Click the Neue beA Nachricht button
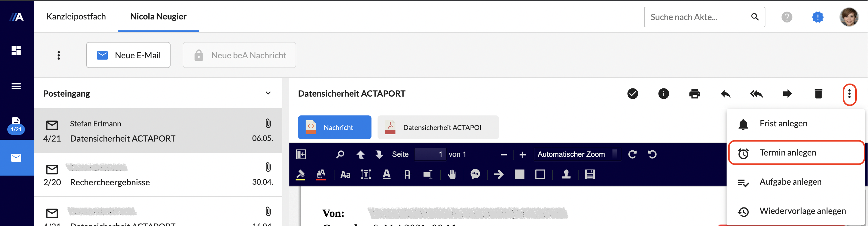 239,55
